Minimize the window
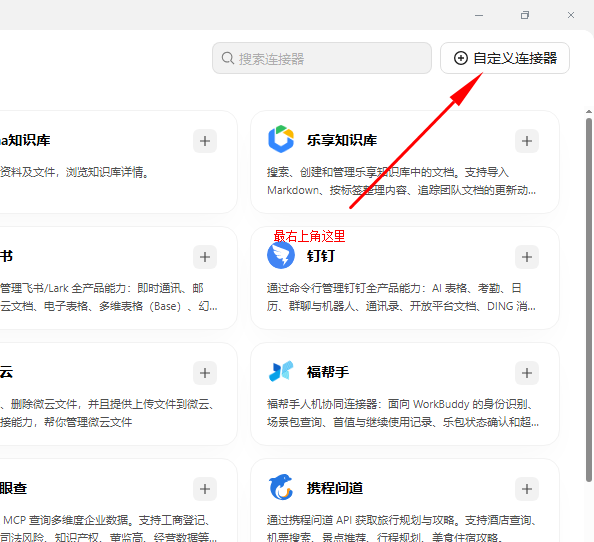 pos(479,15)
